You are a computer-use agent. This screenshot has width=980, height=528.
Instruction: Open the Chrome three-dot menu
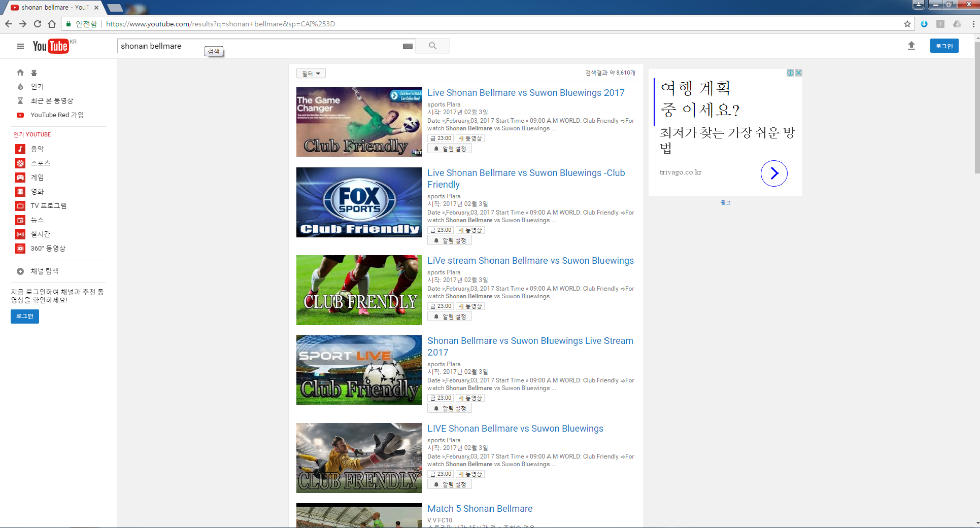tap(973, 24)
